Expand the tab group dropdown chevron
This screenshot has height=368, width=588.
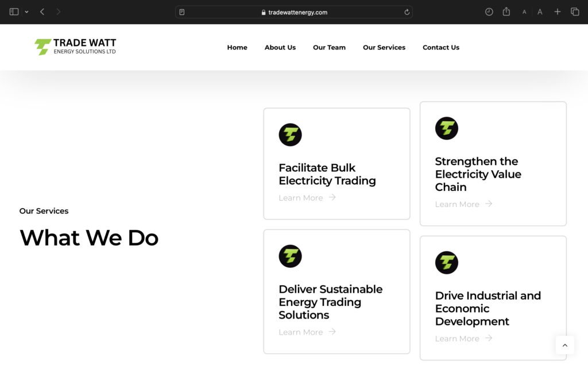(x=26, y=12)
